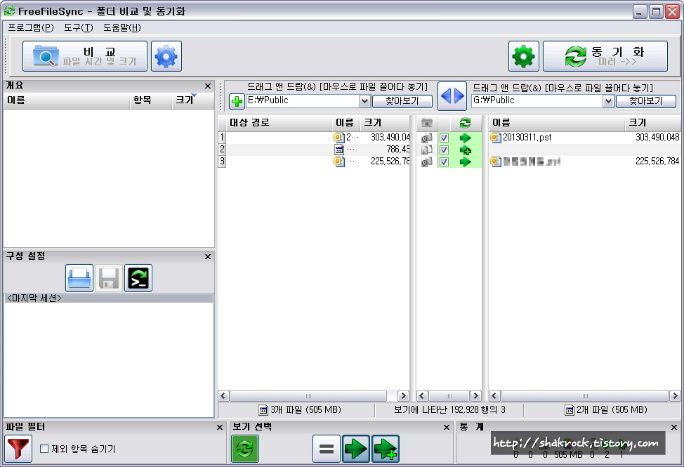684x467 pixels.
Task: Click comparison category icon in row 2
Action: click(427, 150)
